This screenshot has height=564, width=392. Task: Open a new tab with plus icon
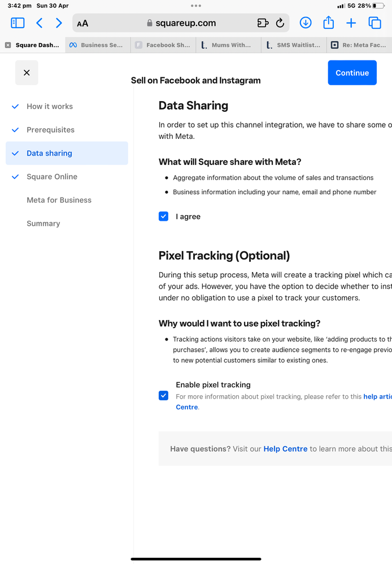(351, 23)
